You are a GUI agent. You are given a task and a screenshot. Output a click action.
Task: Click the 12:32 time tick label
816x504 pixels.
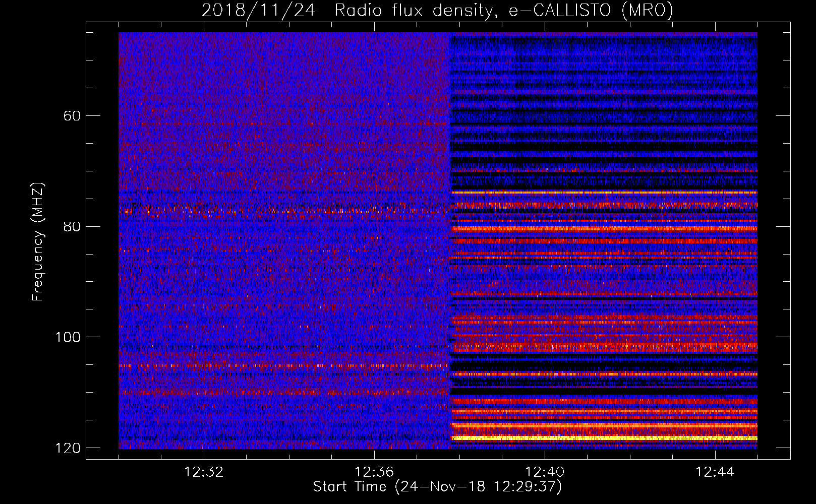click(204, 472)
